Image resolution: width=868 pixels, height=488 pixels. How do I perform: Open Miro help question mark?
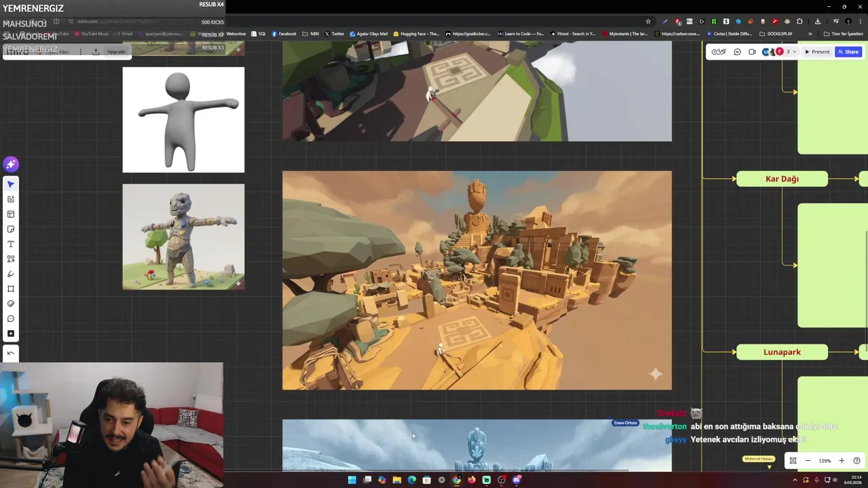point(856,461)
